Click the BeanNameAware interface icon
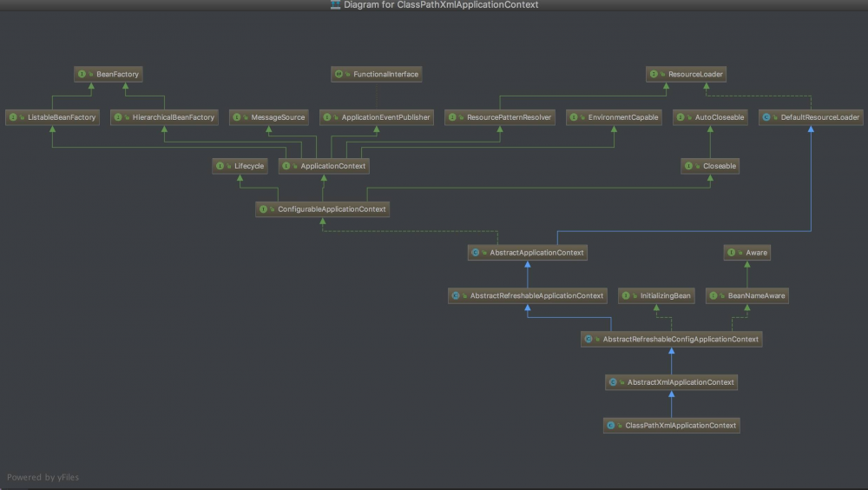This screenshot has width=868, height=490. [x=713, y=296]
